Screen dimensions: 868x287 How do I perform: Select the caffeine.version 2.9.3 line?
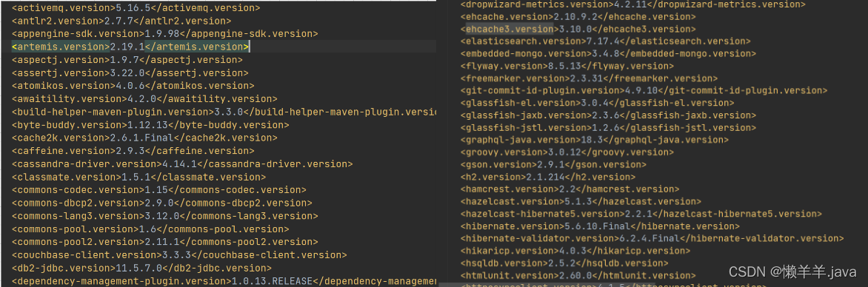tap(133, 151)
